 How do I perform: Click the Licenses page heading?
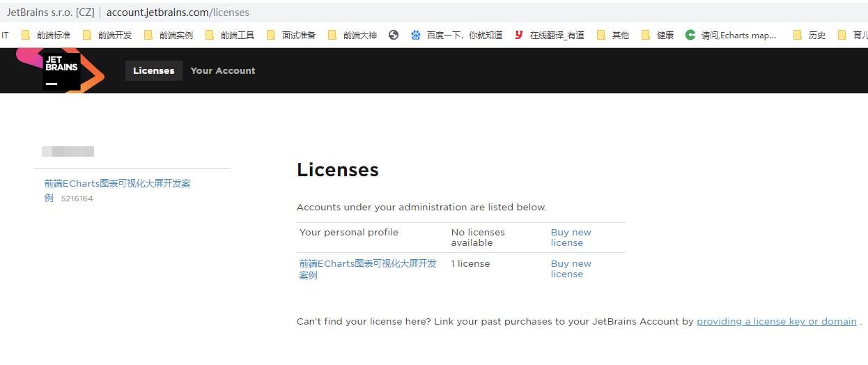coord(338,170)
